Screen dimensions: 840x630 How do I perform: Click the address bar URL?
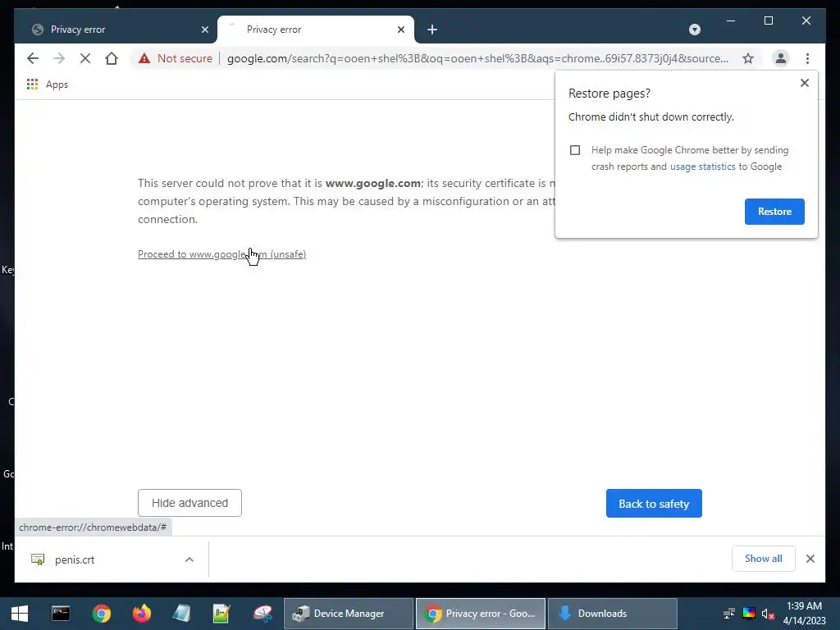click(x=477, y=58)
